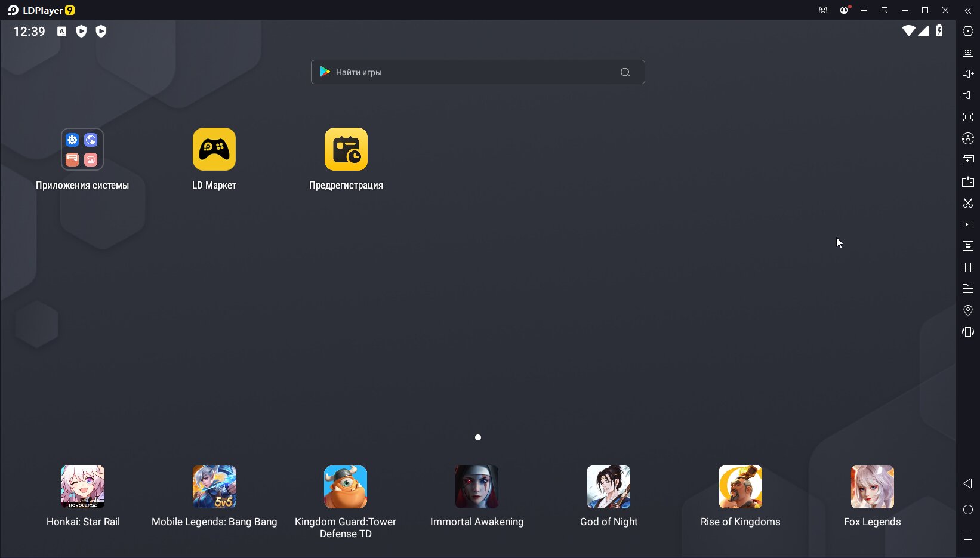Collapse the sidebar with double chevron
The width and height of the screenshot is (980, 558).
[968, 10]
